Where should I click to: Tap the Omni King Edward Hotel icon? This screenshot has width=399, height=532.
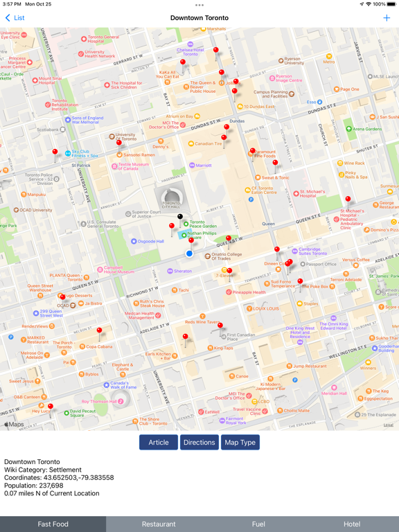point(333,318)
